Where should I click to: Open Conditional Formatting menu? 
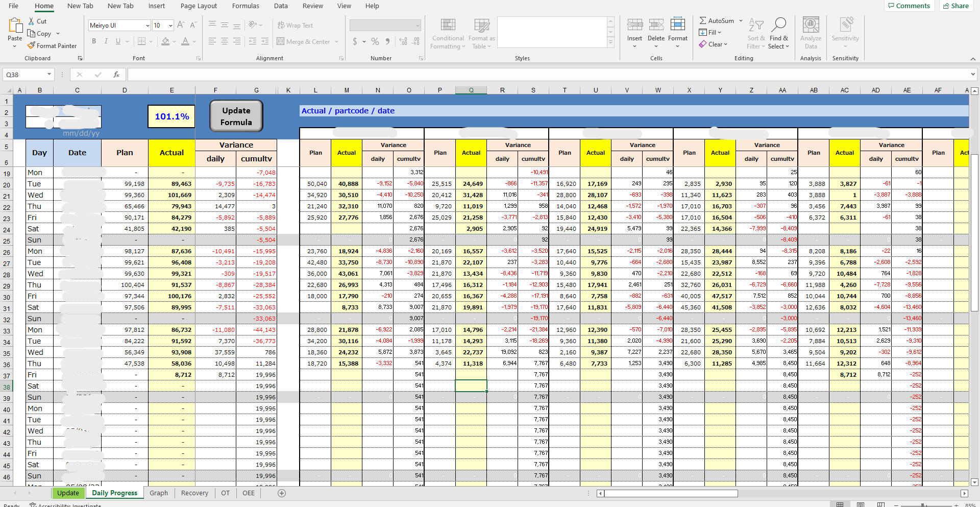pyautogui.click(x=448, y=34)
